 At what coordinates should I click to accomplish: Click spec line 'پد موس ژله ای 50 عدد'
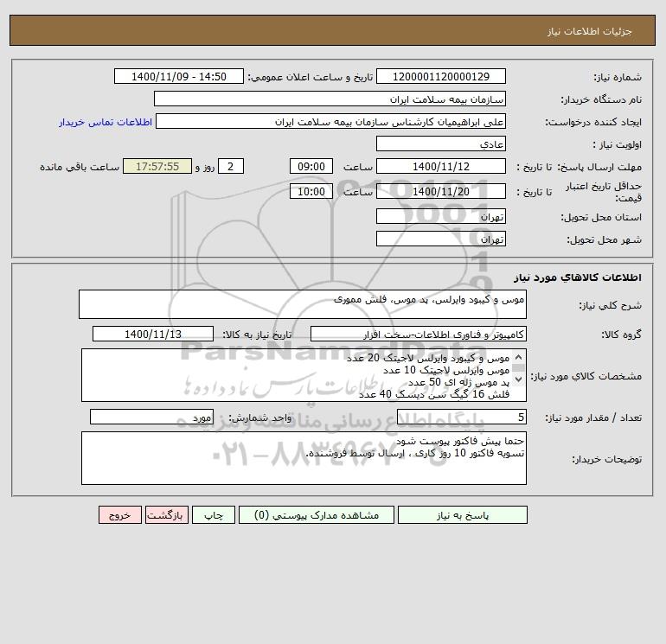coord(458,382)
